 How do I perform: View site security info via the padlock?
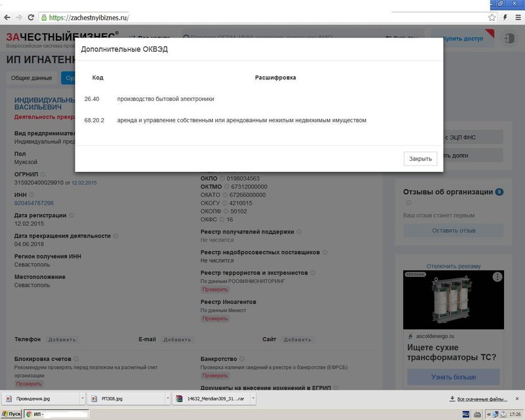click(44, 18)
